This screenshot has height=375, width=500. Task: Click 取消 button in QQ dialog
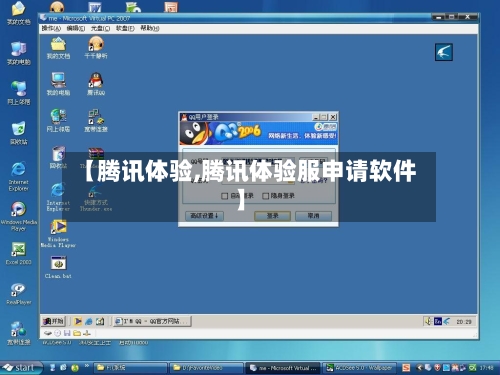coord(313,216)
